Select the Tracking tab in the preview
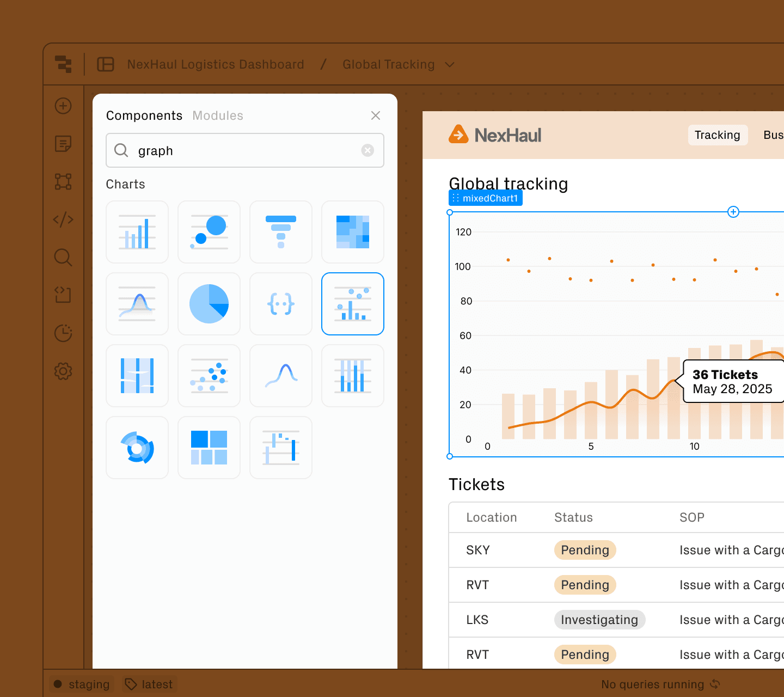This screenshot has width=784, height=697. click(x=718, y=135)
